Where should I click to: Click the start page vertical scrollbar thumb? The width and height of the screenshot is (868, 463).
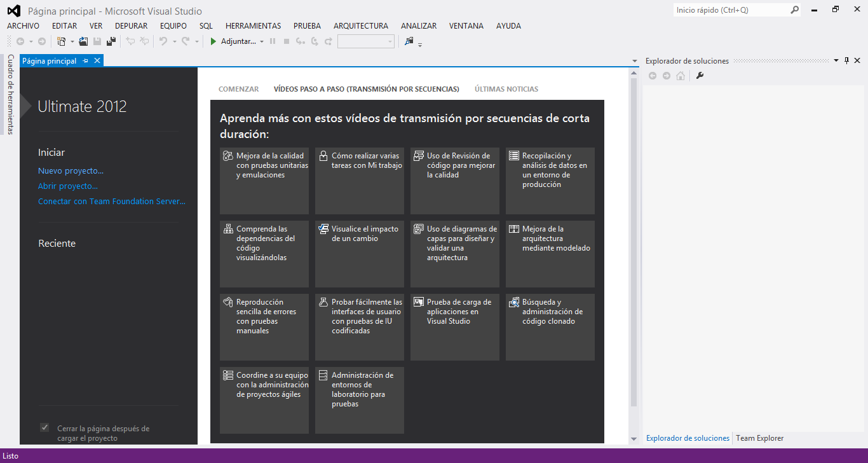[x=634, y=242]
